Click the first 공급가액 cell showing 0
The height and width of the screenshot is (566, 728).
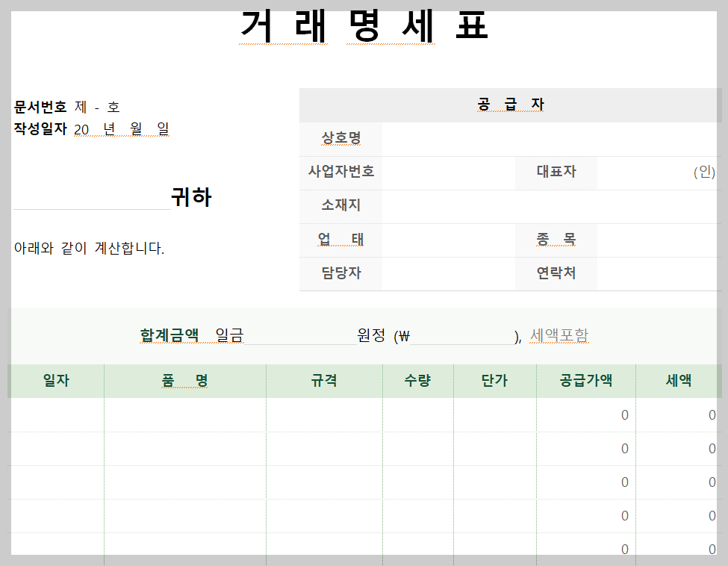586,415
